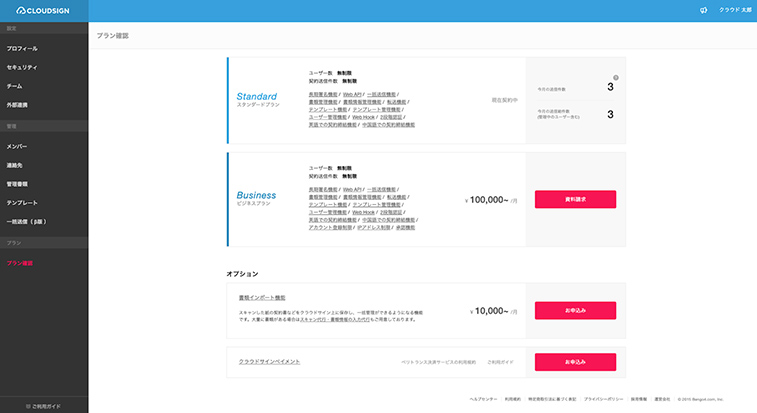Open the クラウドサインペイメント link
This screenshot has width=757, height=413.
[269, 361]
